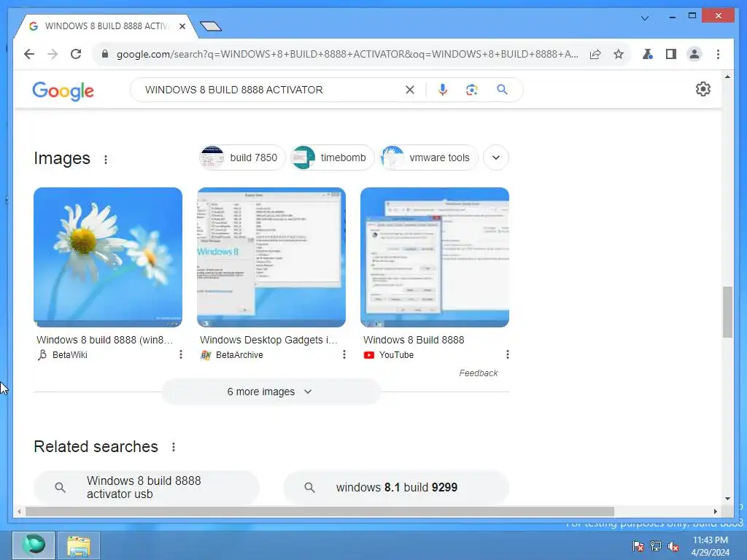Click the vertical scrollbar thumb

(x=727, y=312)
